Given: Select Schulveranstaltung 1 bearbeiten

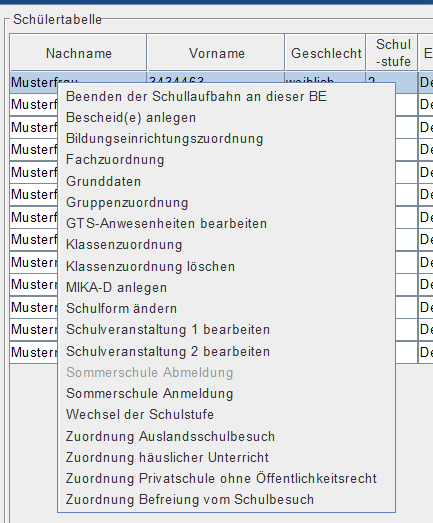Looking at the screenshot, I should click(227, 330).
